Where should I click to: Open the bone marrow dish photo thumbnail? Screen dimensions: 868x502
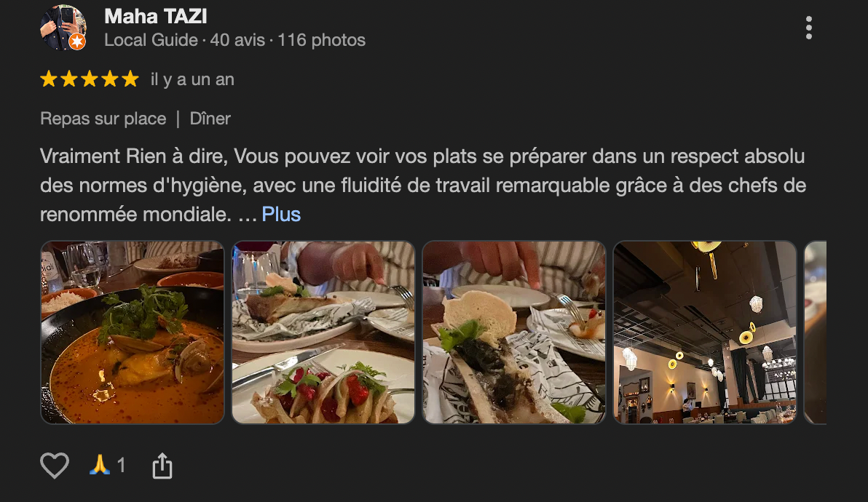pyautogui.click(x=514, y=332)
